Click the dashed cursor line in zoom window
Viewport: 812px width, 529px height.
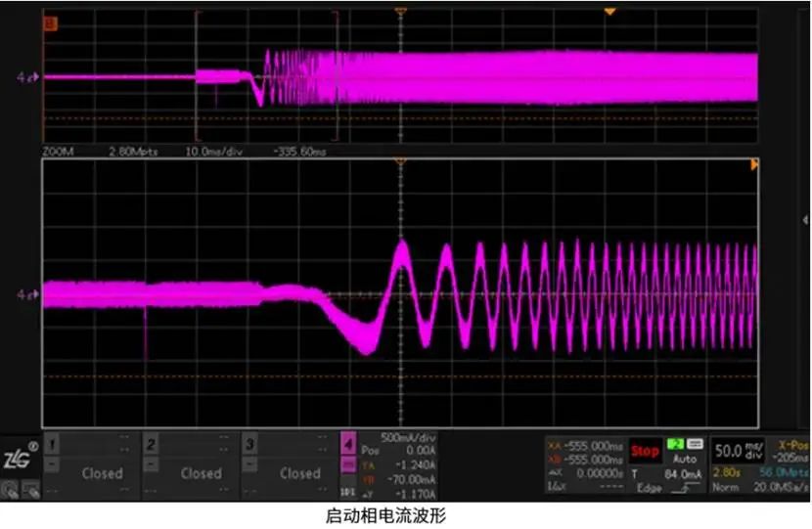click(400, 376)
